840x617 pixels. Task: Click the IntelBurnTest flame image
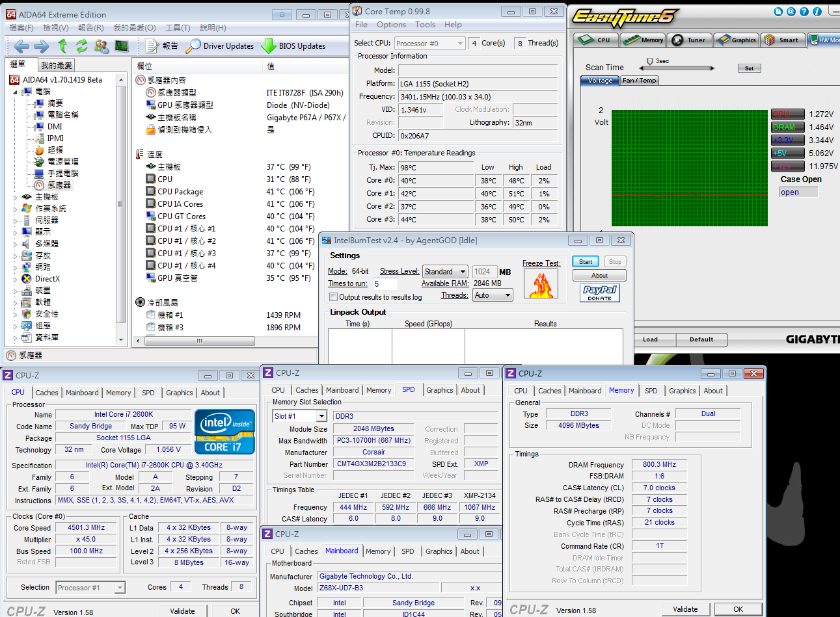click(541, 284)
